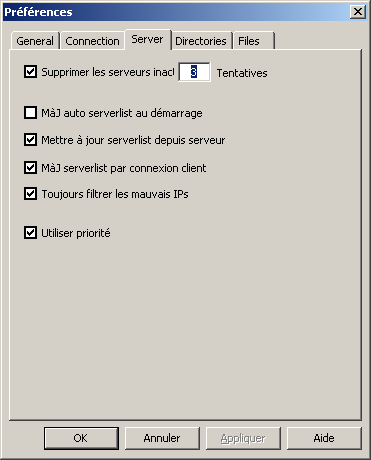Click empty area of Server panel

pyautogui.click(x=187, y=327)
